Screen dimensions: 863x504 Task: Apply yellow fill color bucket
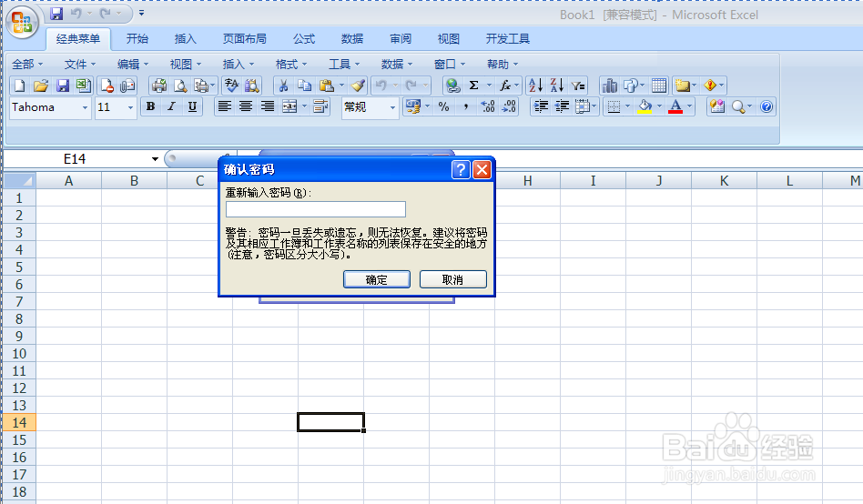645,106
